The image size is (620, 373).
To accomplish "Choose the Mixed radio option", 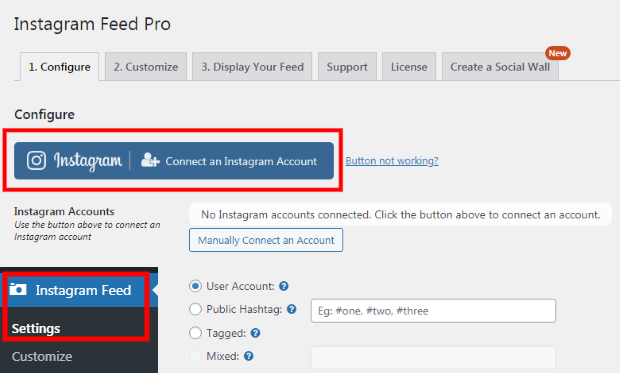I will coord(195,356).
